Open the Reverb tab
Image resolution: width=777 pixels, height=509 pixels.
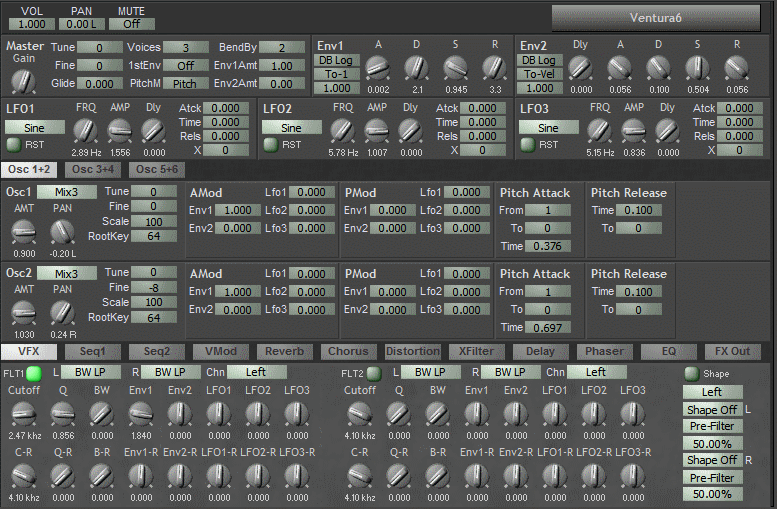tap(284, 351)
